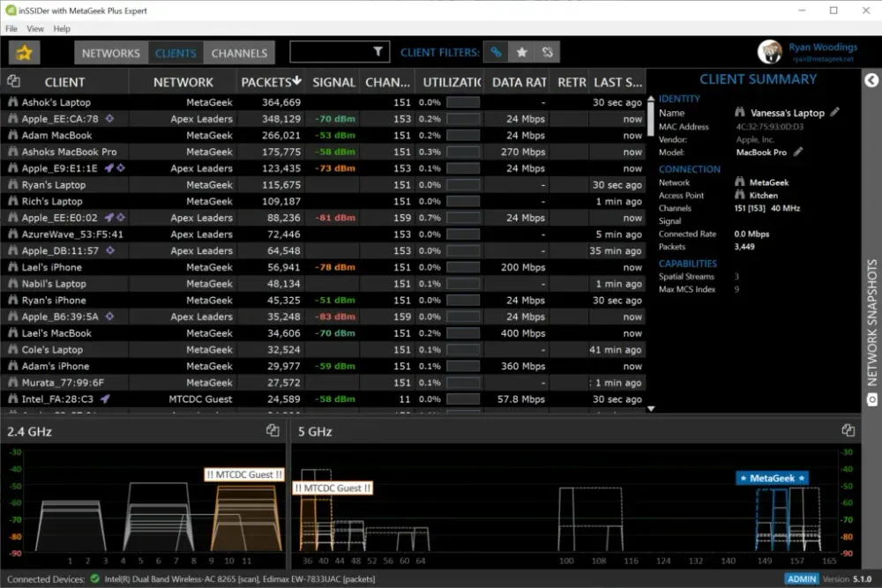
Task: Click the down arrow below the client table scrollbar
Action: pos(651,408)
